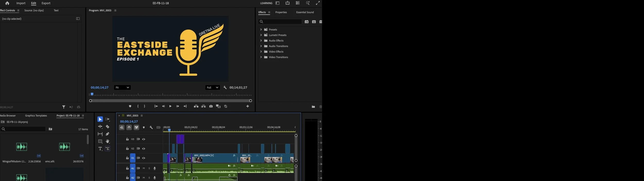Click the Program monitor playhead marker
The height and width of the screenshot is (181, 644).
(92, 94)
